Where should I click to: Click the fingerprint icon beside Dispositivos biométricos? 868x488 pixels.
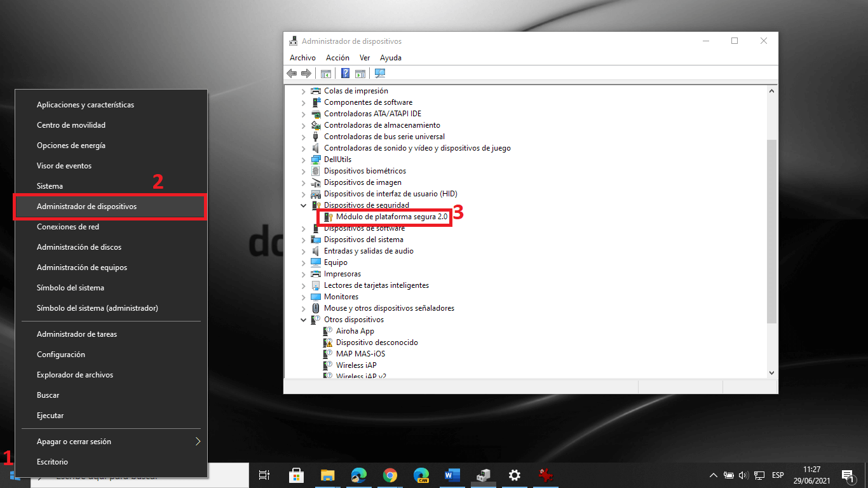point(316,171)
